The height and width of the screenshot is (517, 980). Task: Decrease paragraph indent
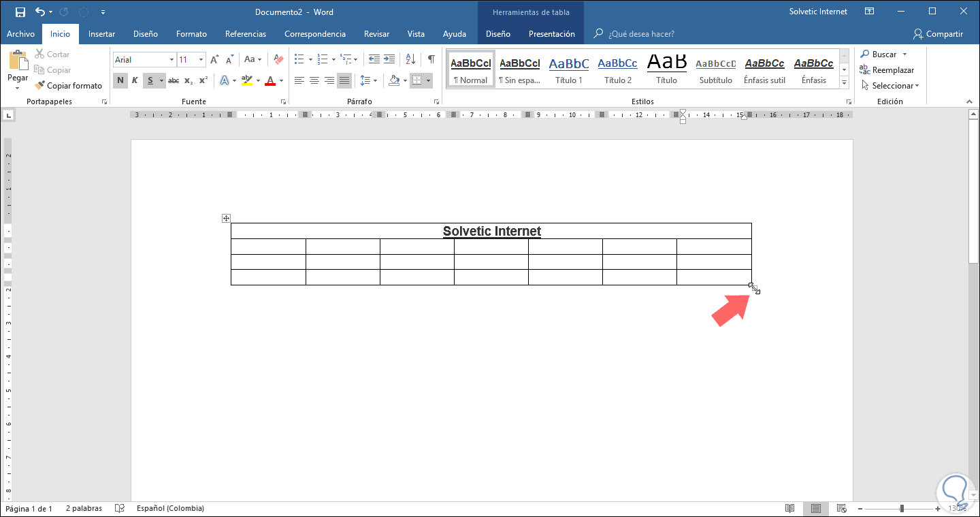click(374, 60)
